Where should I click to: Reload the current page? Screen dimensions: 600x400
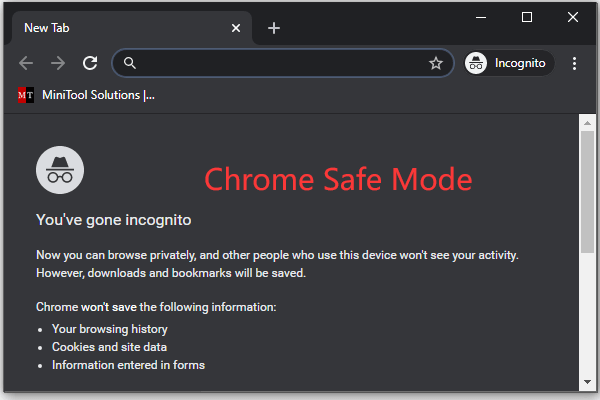tap(90, 63)
